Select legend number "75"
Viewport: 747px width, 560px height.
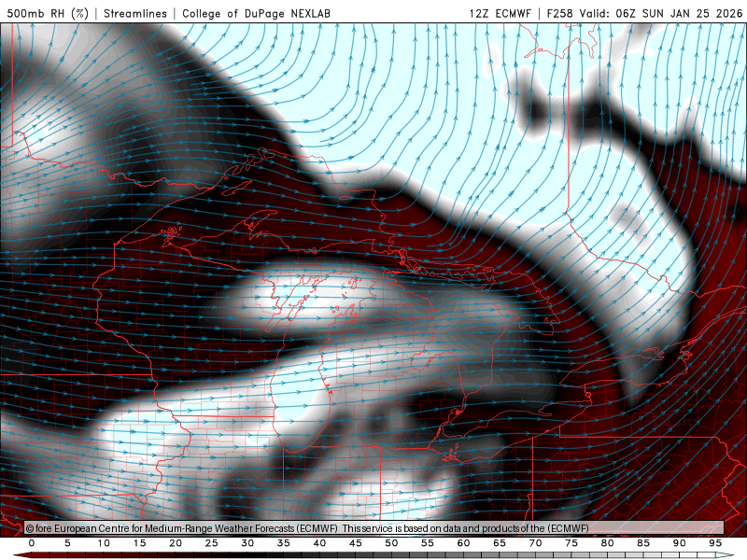[x=571, y=543]
